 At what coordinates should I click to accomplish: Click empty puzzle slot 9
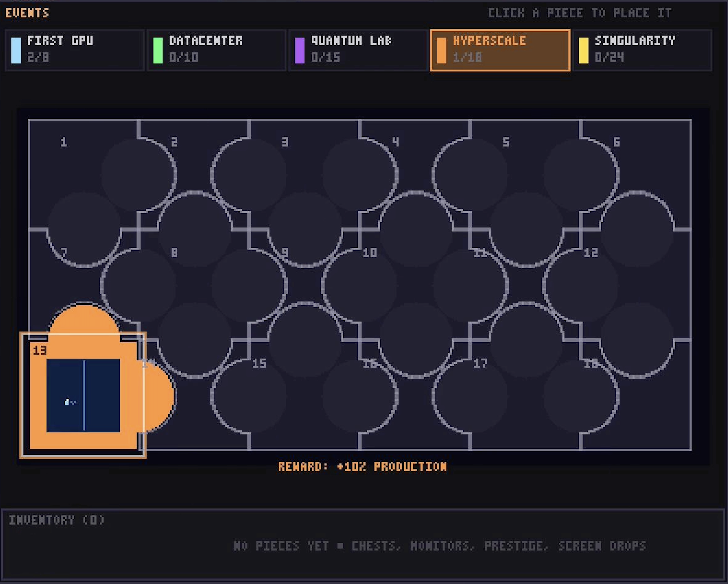304,285
